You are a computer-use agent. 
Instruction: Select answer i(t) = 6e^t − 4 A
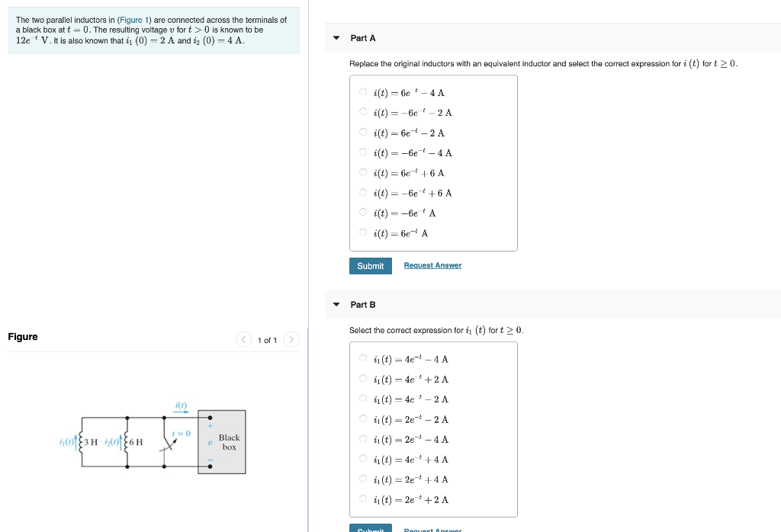point(363,91)
